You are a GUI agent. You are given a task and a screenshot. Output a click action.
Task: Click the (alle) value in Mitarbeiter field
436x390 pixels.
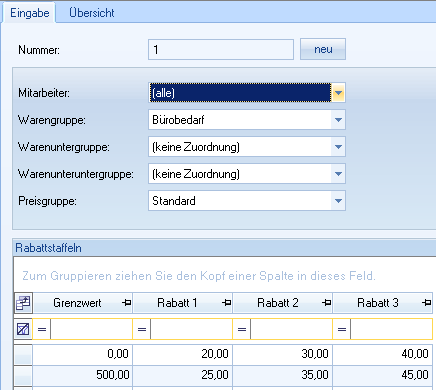pos(163,93)
